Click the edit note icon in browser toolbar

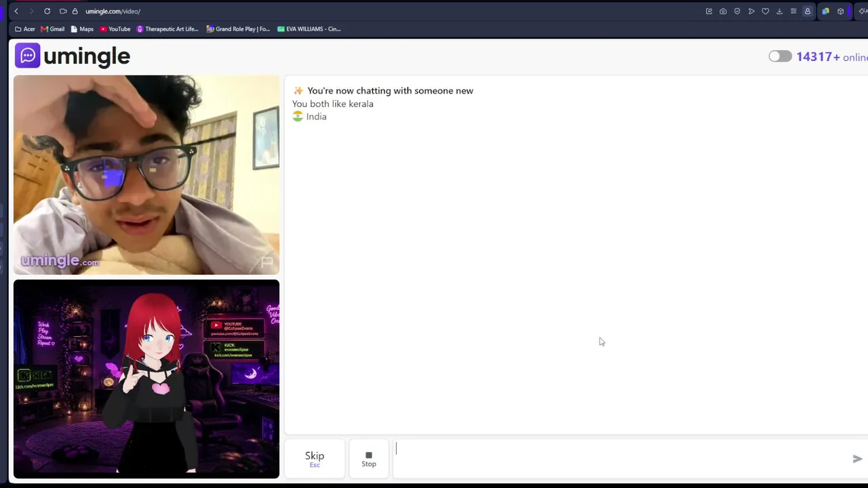point(709,12)
